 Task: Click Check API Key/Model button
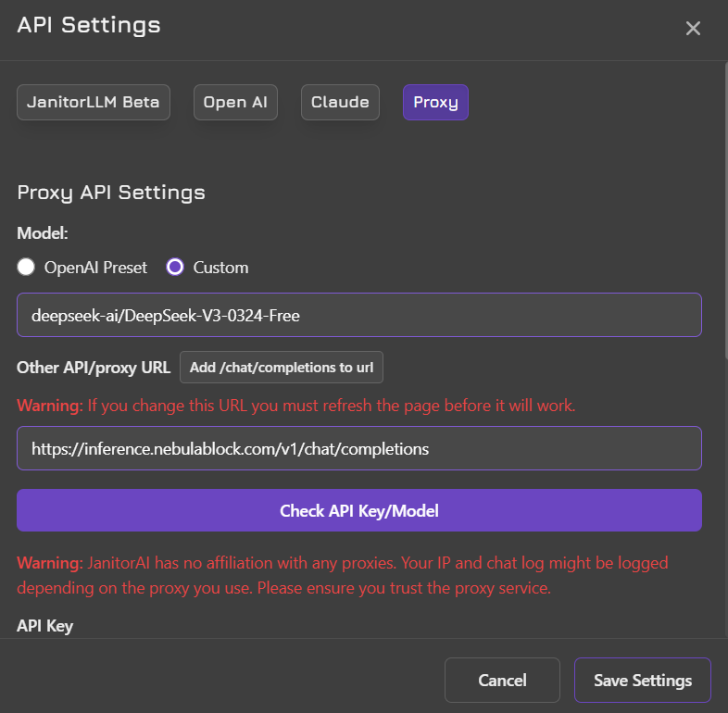(x=359, y=510)
